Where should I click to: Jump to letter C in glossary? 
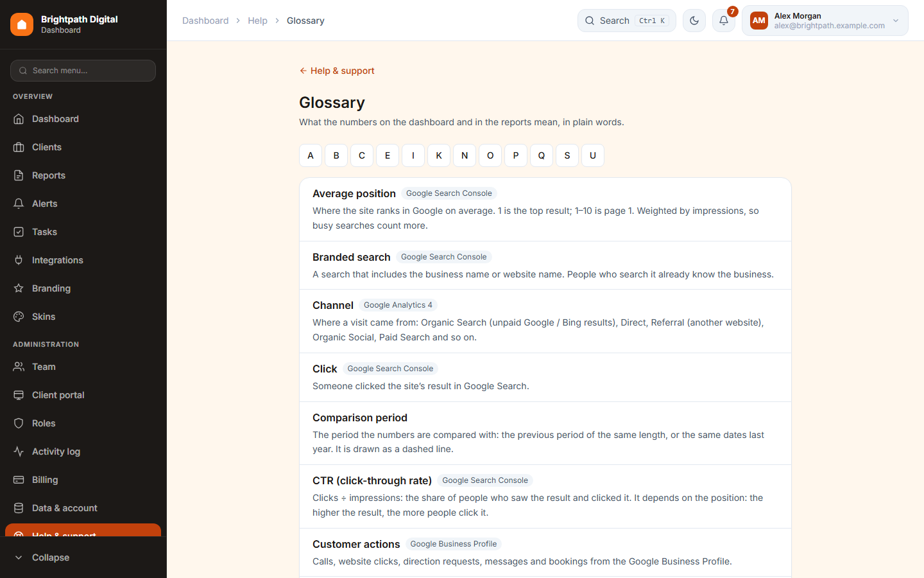click(x=362, y=155)
